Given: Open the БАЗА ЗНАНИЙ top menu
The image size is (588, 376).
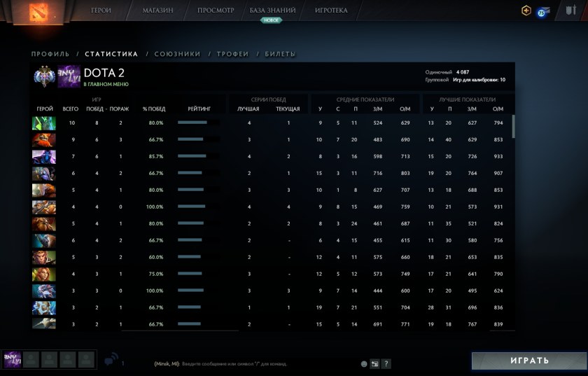Looking at the screenshot, I should (x=272, y=11).
